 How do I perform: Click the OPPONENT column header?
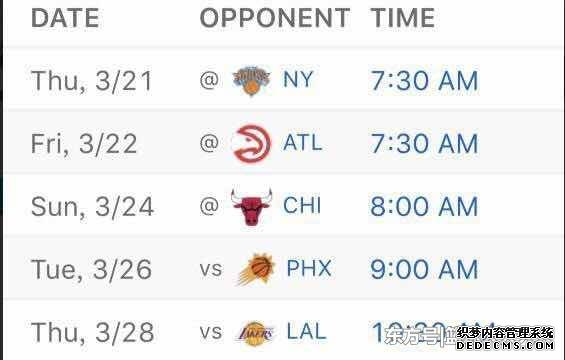[275, 18]
